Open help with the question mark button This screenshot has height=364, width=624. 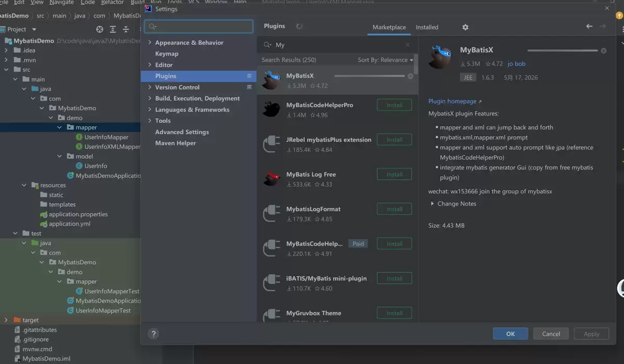pyautogui.click(x=153, y=334)
